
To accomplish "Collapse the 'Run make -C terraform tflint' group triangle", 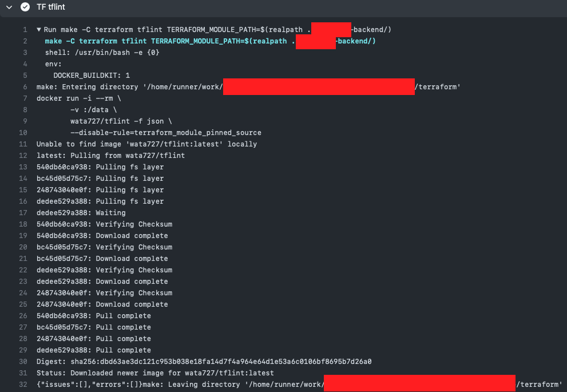I will (x=38, y=29).
